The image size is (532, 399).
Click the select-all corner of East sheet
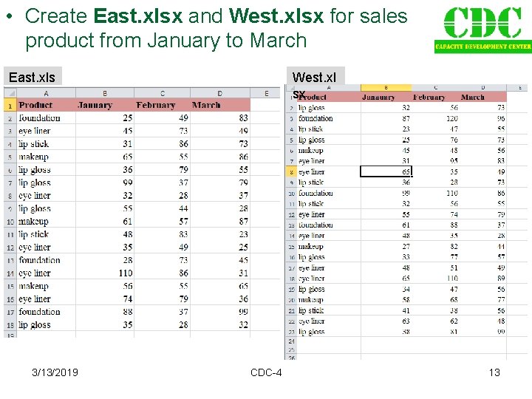pyautogui.click(x=10, y=93)
